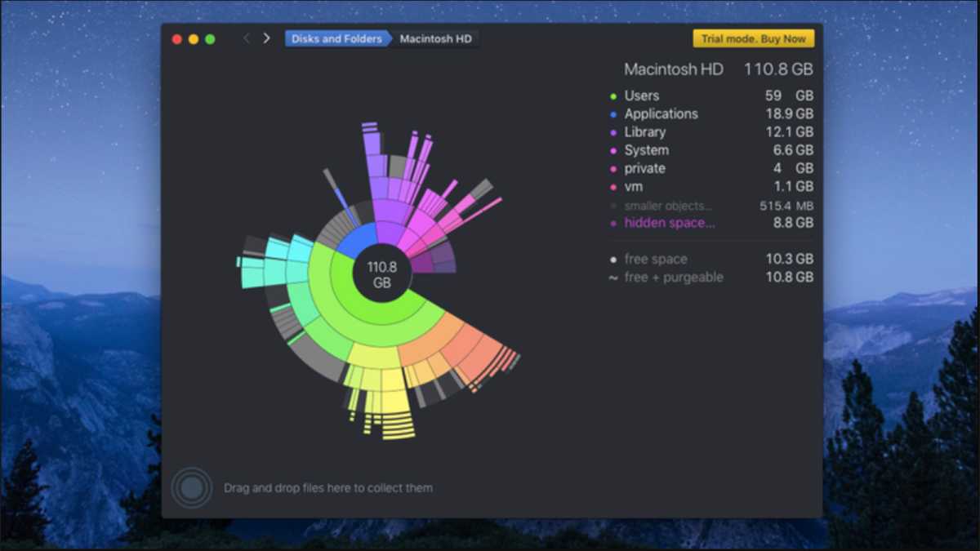This screenshot has width=980, height=551.
Task: Click the magenta swatch beside System
Action: [x=614, y=150]
